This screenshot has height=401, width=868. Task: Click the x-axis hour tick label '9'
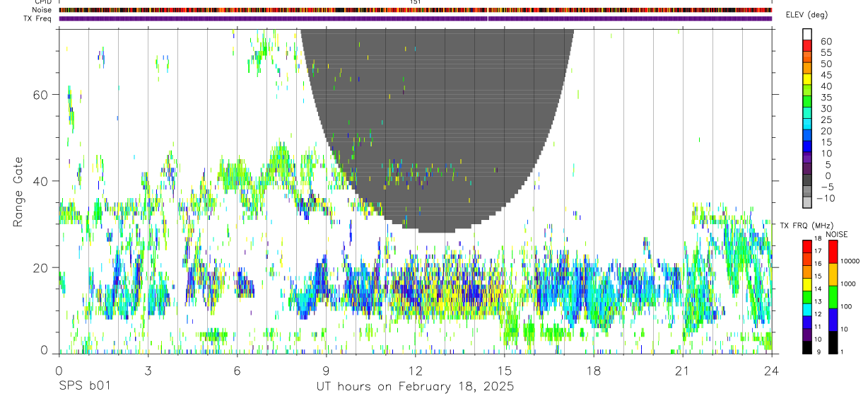tap(326, 371)
